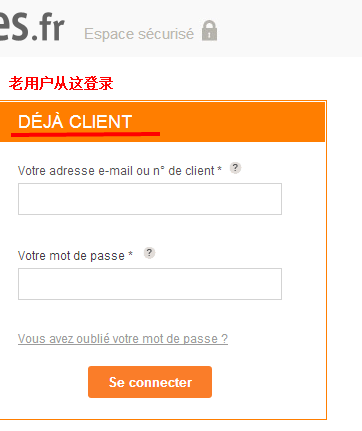Click the .fr site logo
This screenshot has width=362, height=431.
click(32, 27)
